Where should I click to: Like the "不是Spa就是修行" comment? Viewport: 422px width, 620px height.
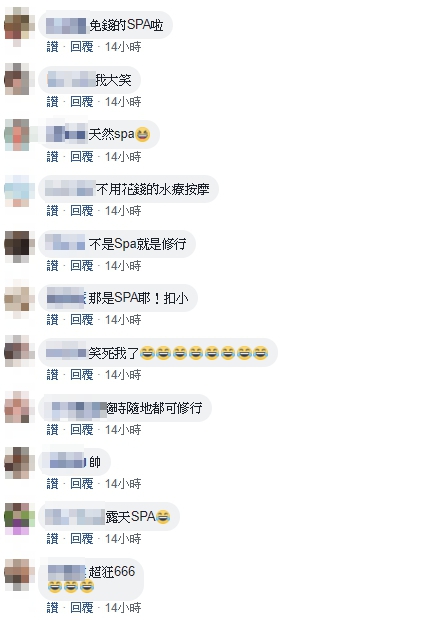click(52, 266)
